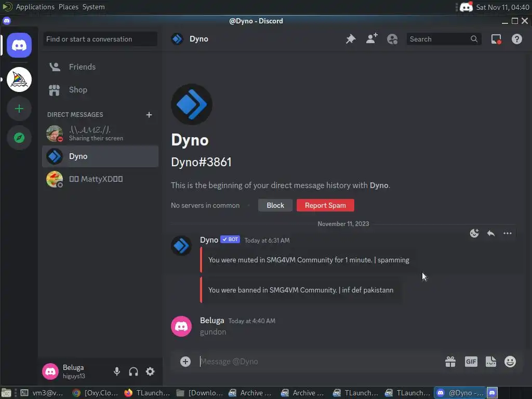This screenshot has height=399, width=532.
Task: Click Dyno username in message header
Action: (x=209, y=240)
